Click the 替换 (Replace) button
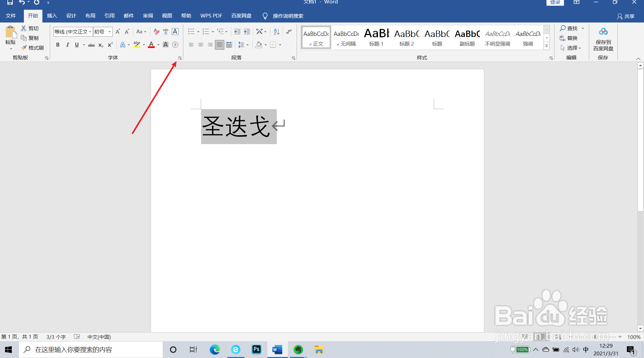 point(569,38)
